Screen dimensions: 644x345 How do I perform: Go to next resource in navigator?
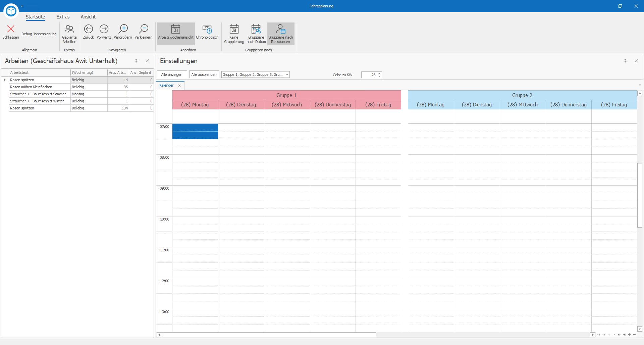click(x=614, y=335)
